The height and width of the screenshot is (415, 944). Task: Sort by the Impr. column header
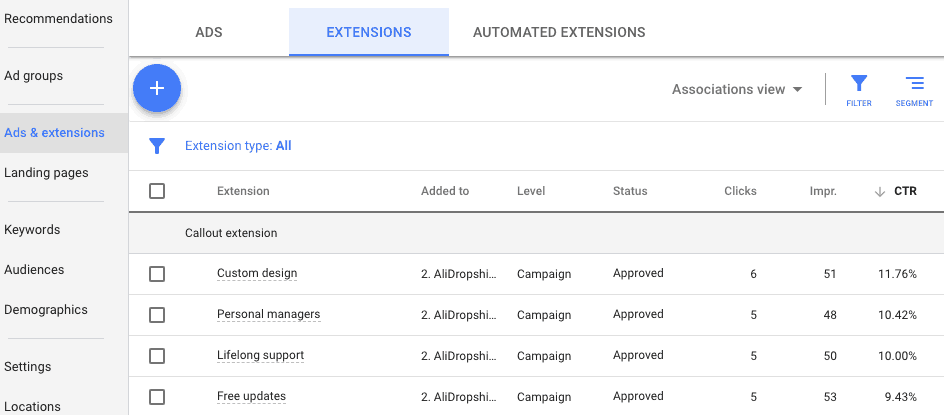pyautogui.click(x=822, y=191)
